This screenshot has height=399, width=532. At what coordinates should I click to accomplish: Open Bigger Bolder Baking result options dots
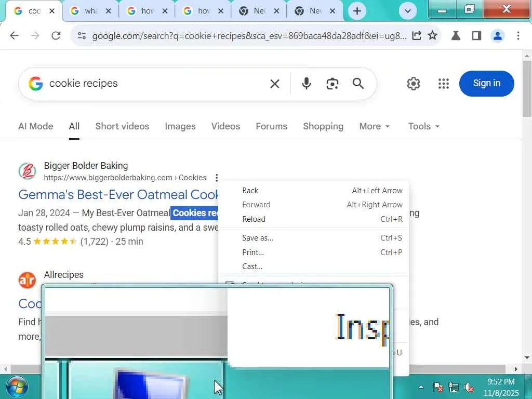pyautogui.click(x=217, y=178)
